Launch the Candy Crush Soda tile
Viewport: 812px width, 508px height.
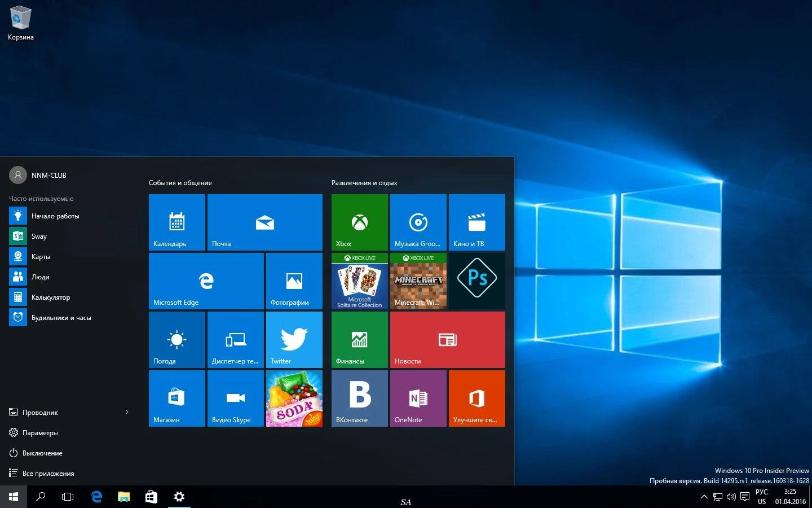tap(294, 398)
